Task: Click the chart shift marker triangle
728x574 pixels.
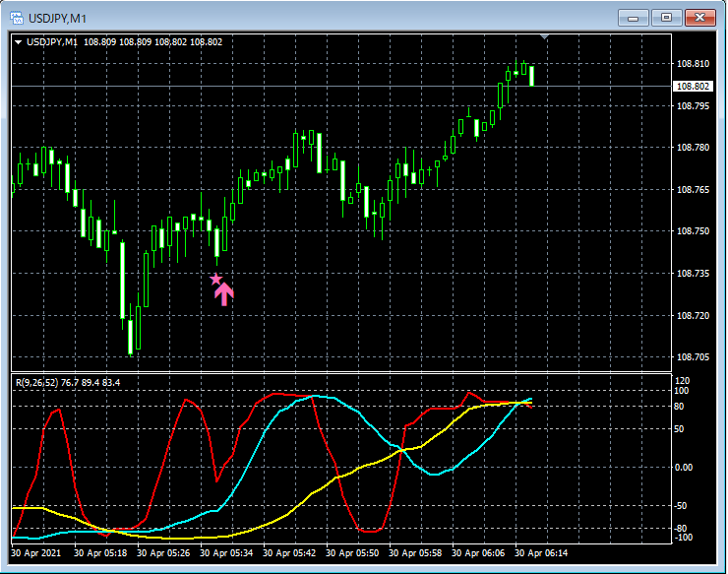Action: (x=545, y=36)
